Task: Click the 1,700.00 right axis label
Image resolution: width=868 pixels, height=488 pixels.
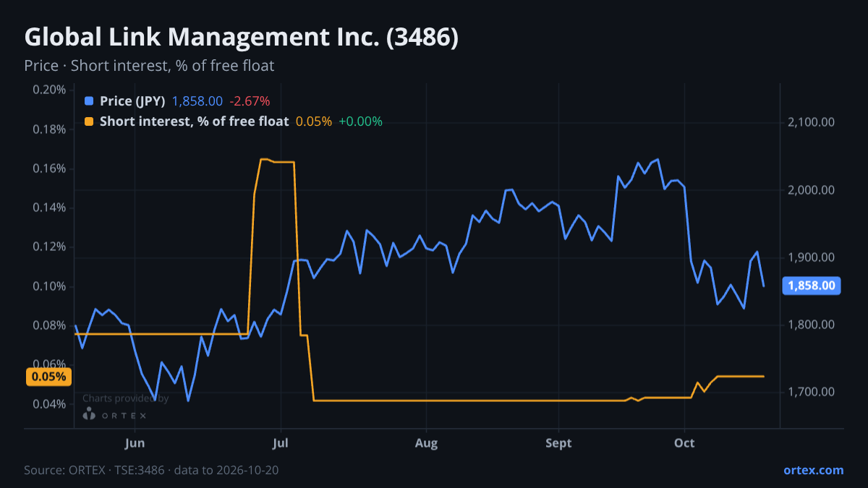Action: [x=812, y=392]
